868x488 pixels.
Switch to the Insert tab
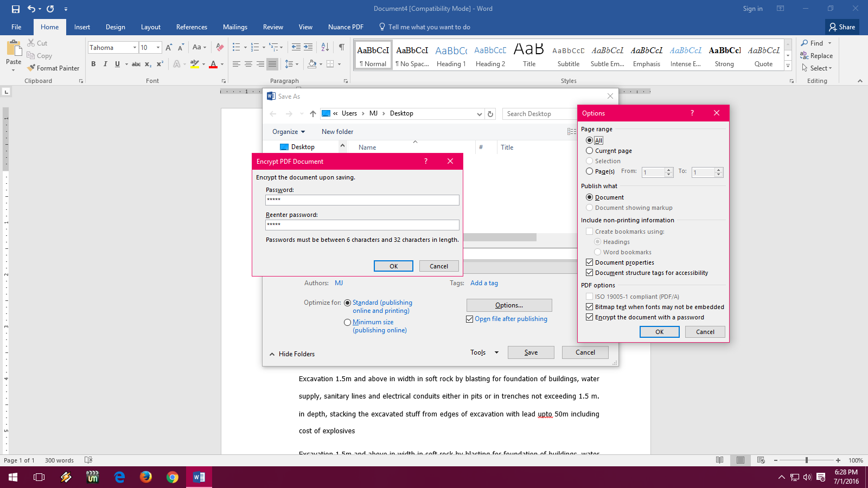[x=82, y=27]
